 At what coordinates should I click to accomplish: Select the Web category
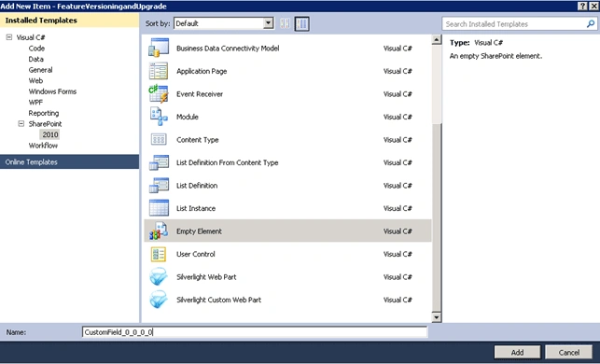35,80
